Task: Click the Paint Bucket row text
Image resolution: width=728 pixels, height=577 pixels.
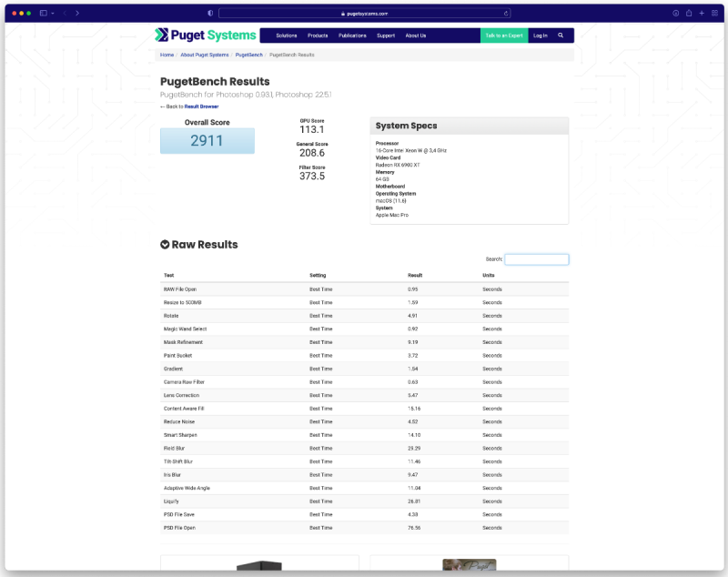Action: coord(177,356)
